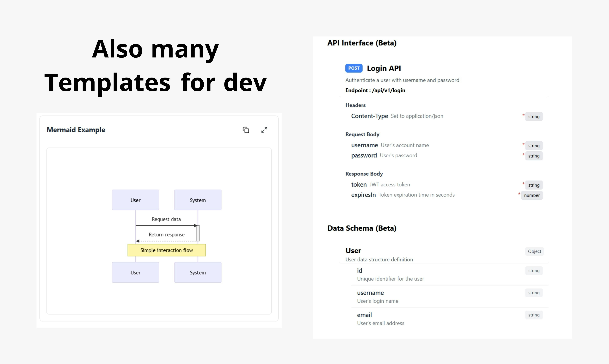The height and width of the screenshot is (364, 609).
Task: Click the bottom User participant box
Action: point(135,273)
